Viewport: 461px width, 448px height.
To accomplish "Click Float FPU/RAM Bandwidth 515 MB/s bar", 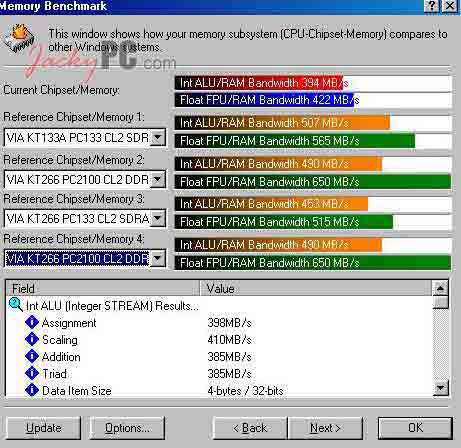I will (313, 222).
